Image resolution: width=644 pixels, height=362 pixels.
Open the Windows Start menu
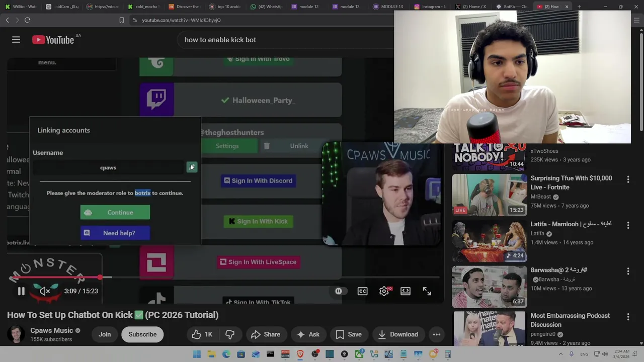197,354
